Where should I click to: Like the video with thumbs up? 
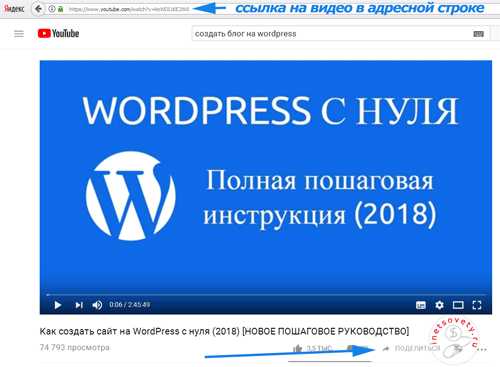pos(298,349)
